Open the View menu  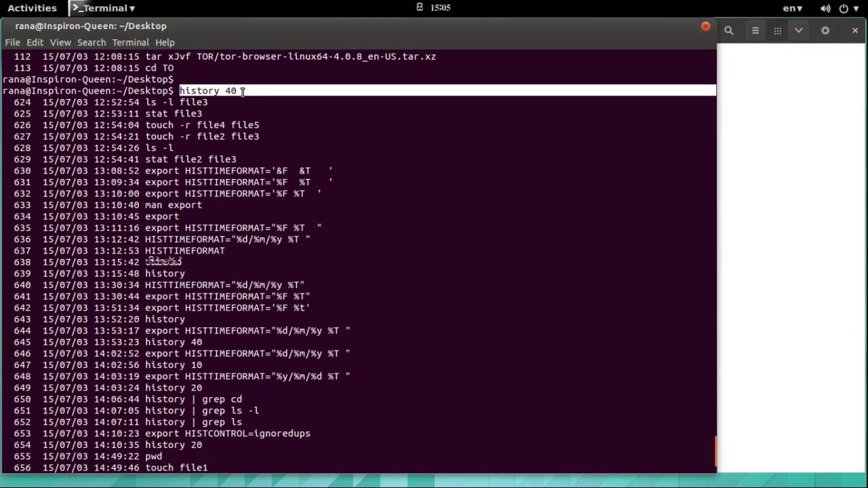pos(60,42)
